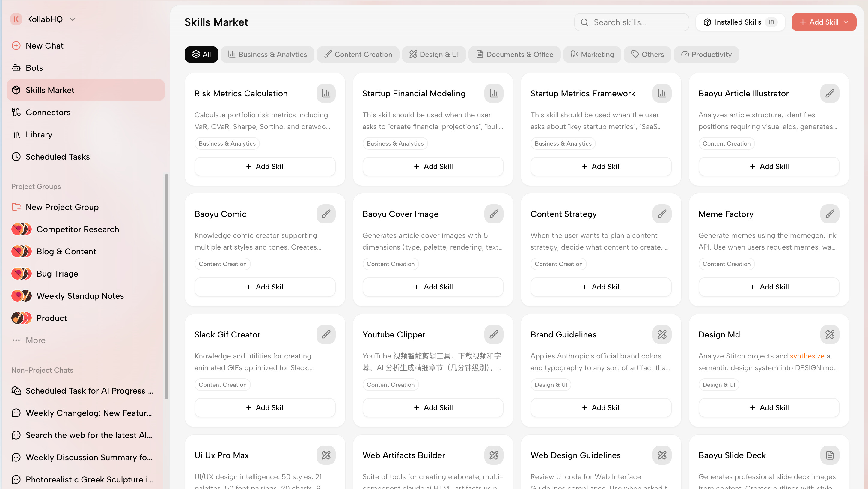Screen dimensions: 868x489
Task: Select the Marketing category tab
Action: pos(592,55)
